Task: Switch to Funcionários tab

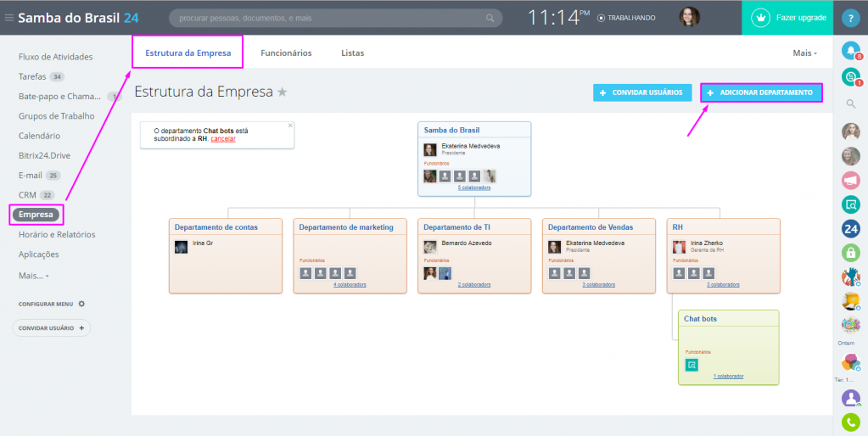Action: coord(286,53)
